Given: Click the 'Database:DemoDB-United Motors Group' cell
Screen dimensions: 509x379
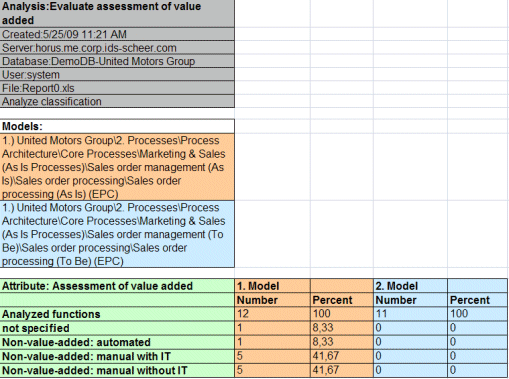Looking at the screenshot, I should (117, 61).
